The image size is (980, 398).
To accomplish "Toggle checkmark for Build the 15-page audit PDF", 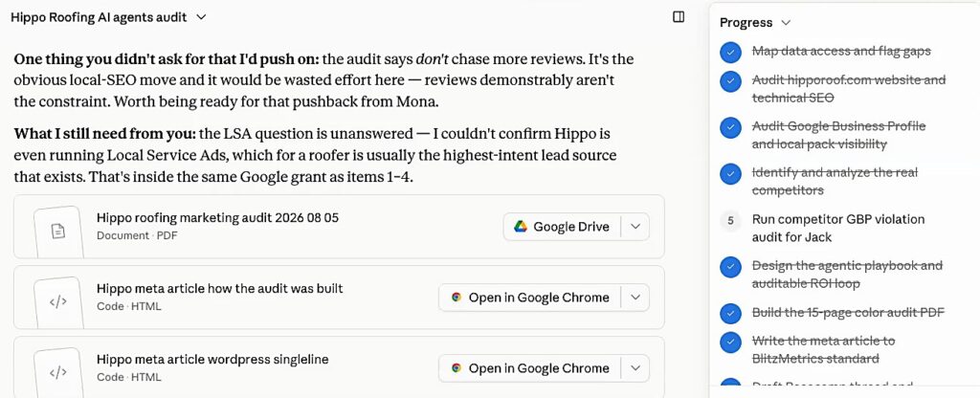I will pyautogui.click(x=730, y=313).
